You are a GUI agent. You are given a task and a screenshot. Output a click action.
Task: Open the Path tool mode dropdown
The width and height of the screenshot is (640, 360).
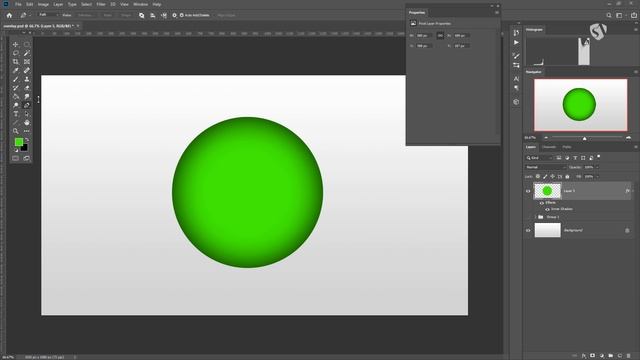[x=48, y=15]
